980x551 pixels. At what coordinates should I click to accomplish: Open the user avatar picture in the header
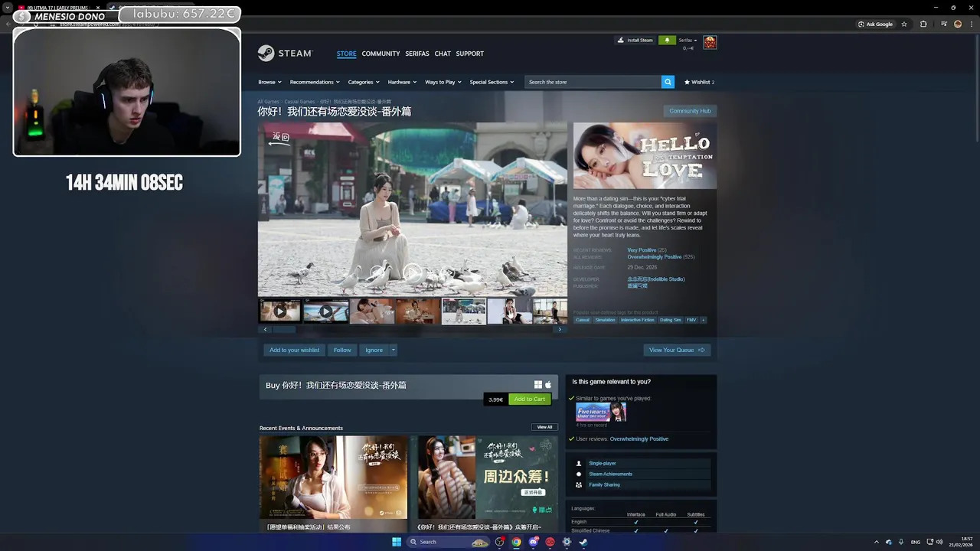(x=710, y=42)
